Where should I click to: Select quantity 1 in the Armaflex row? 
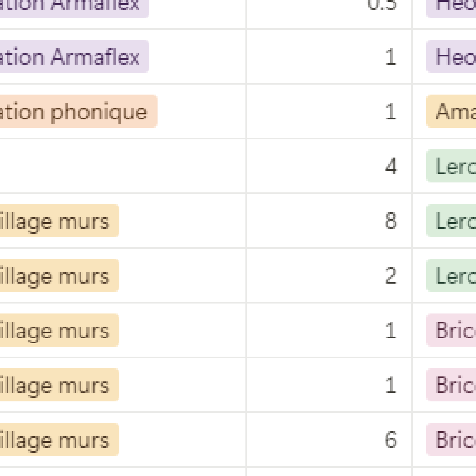(x=329, y=56)
